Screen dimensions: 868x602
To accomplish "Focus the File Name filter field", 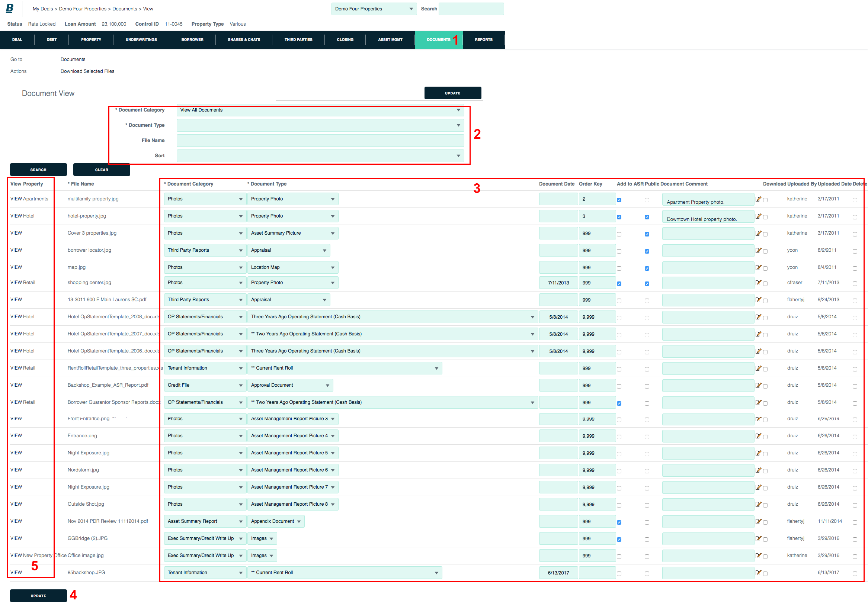I will [320, 141].
